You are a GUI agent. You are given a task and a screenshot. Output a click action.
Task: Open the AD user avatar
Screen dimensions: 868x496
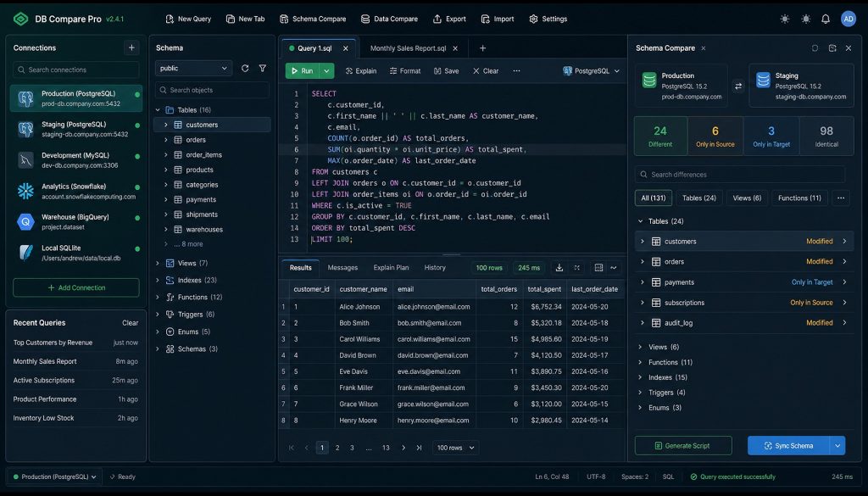(x=848, y=19)
